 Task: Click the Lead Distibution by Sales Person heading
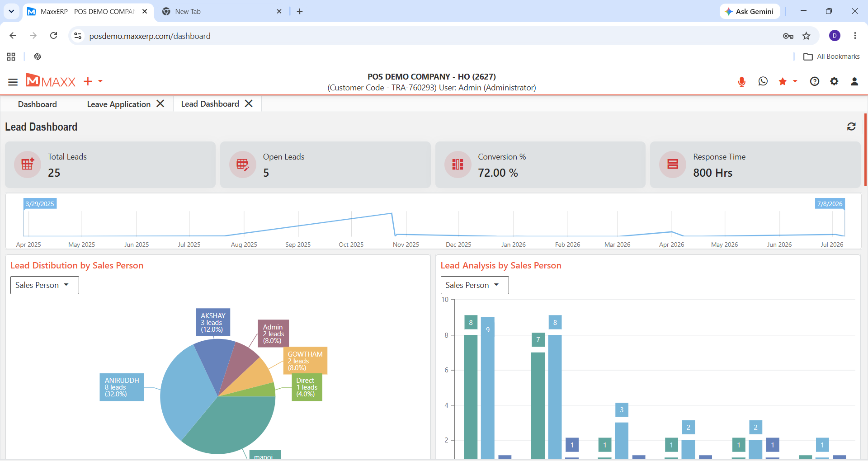coord(77,266)
